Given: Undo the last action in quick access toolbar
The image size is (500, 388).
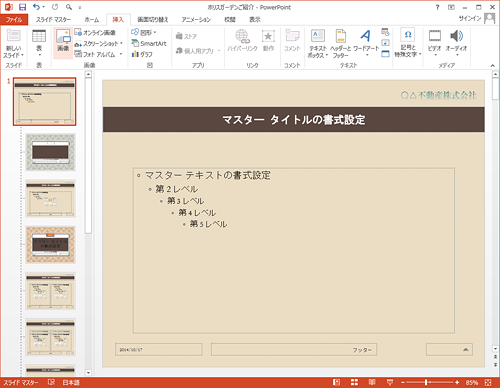Looking at the screenshot, I should coord(36,7).
